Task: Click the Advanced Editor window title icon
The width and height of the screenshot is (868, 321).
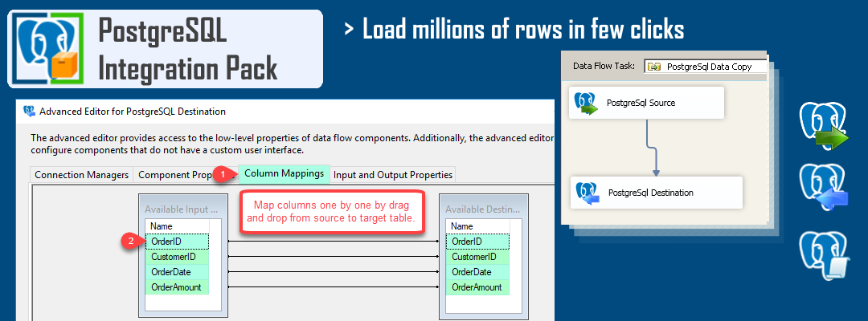Action: tap(30, 112)
